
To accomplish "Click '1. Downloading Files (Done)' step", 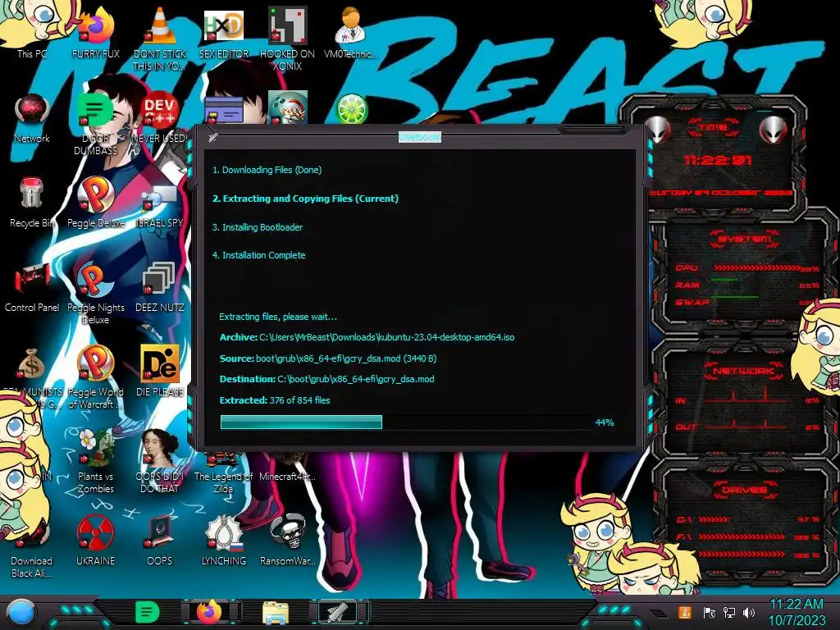I will tap(267, 170).
